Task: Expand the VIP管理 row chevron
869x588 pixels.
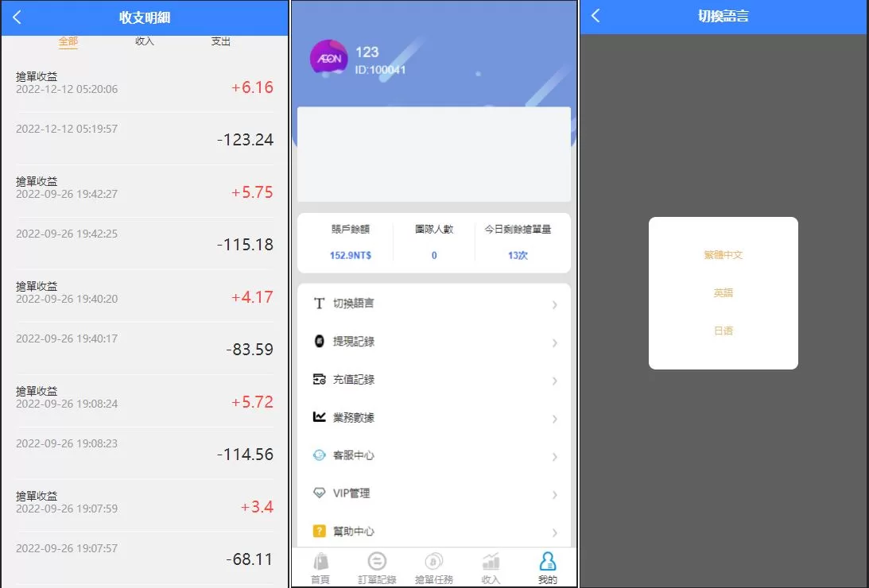Action: click(555, 494)
